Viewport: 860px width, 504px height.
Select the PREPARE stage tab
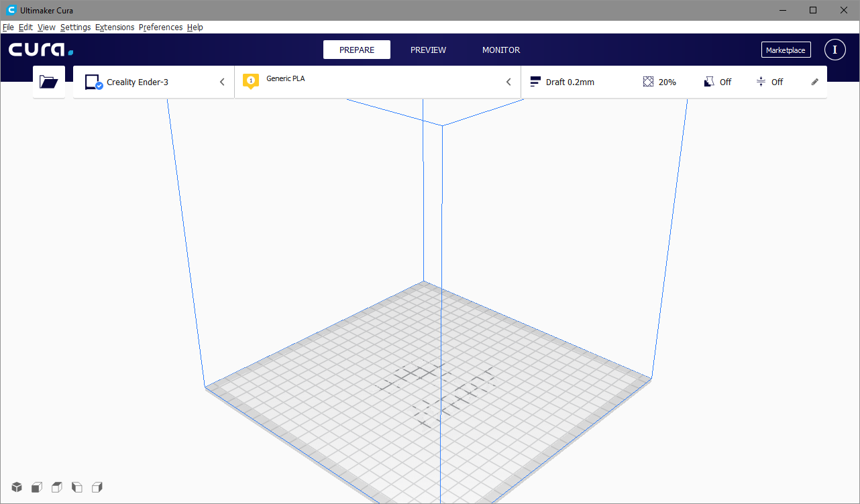(357, 50)
